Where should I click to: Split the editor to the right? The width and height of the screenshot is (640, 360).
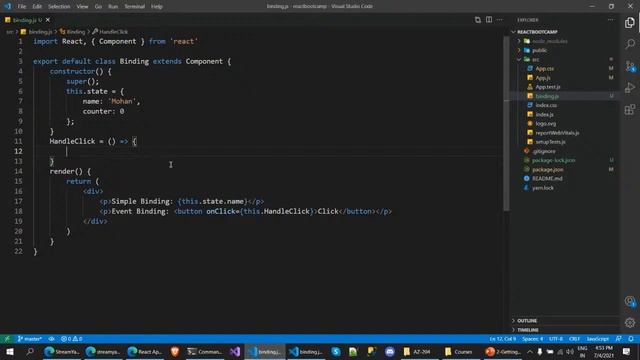click(489, 20)
